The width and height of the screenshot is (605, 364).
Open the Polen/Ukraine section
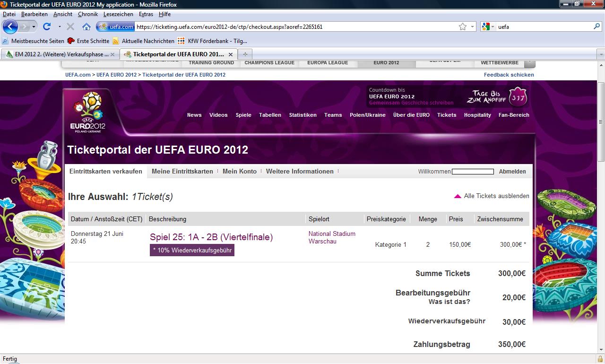point(368,115)
